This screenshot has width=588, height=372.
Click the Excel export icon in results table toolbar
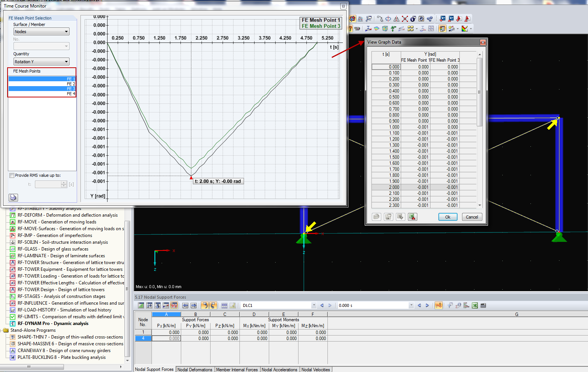point(475,305)
